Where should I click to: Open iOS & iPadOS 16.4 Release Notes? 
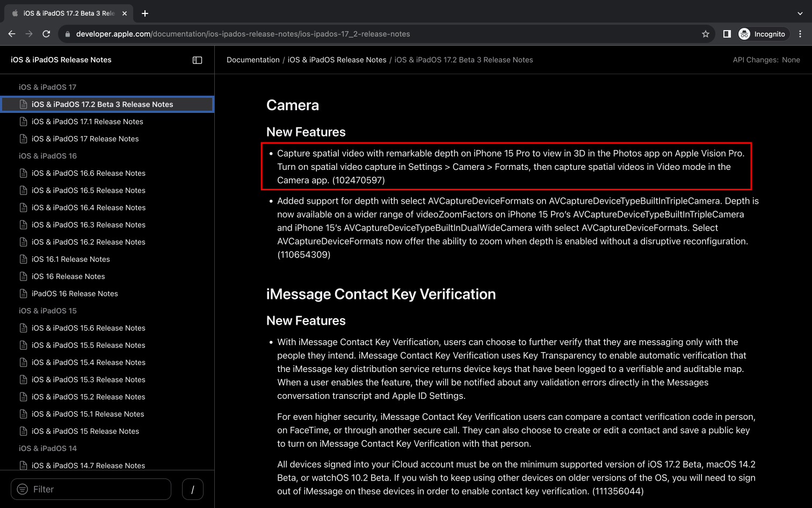pos(88,208)
